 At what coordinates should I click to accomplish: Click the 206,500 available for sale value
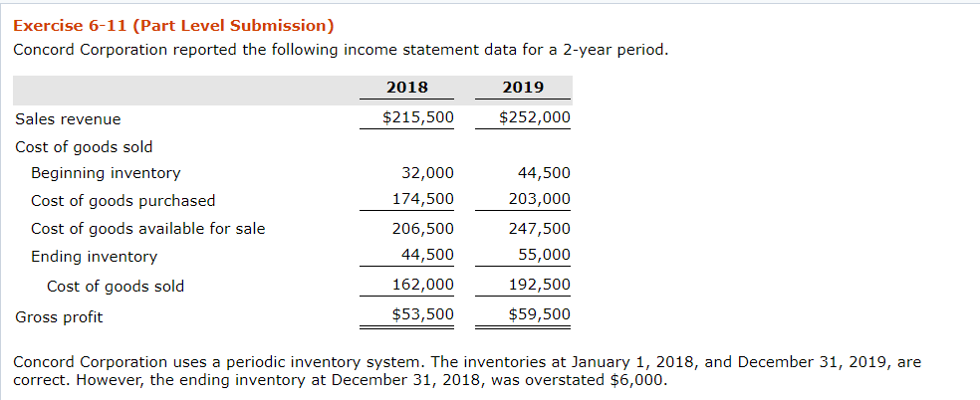pyautogui.click(x=423, y=229)
